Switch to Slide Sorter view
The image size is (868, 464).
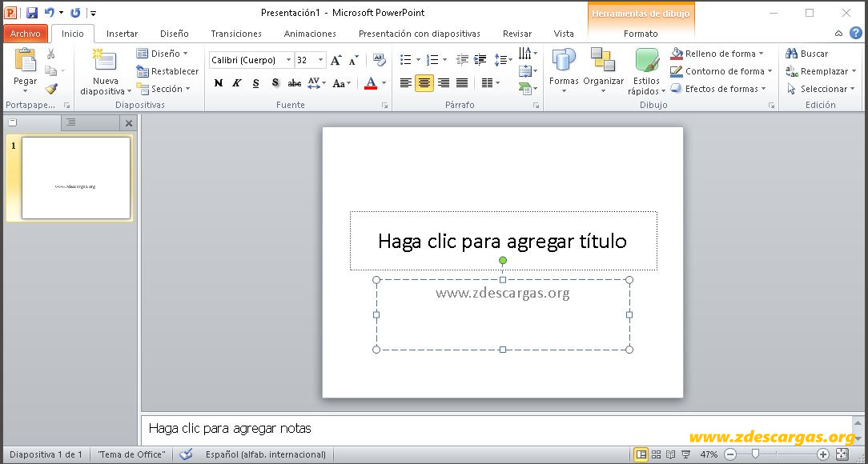[x=656, y=454]
